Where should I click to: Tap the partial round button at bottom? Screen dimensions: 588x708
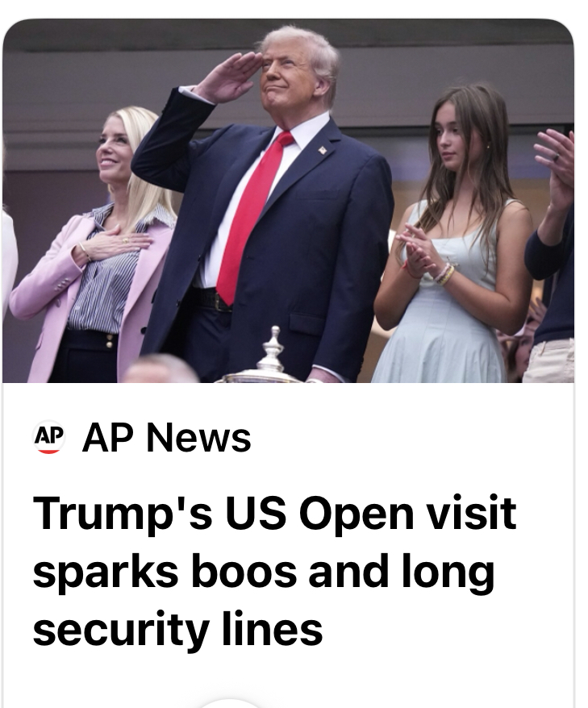click(x=229, y=703)
